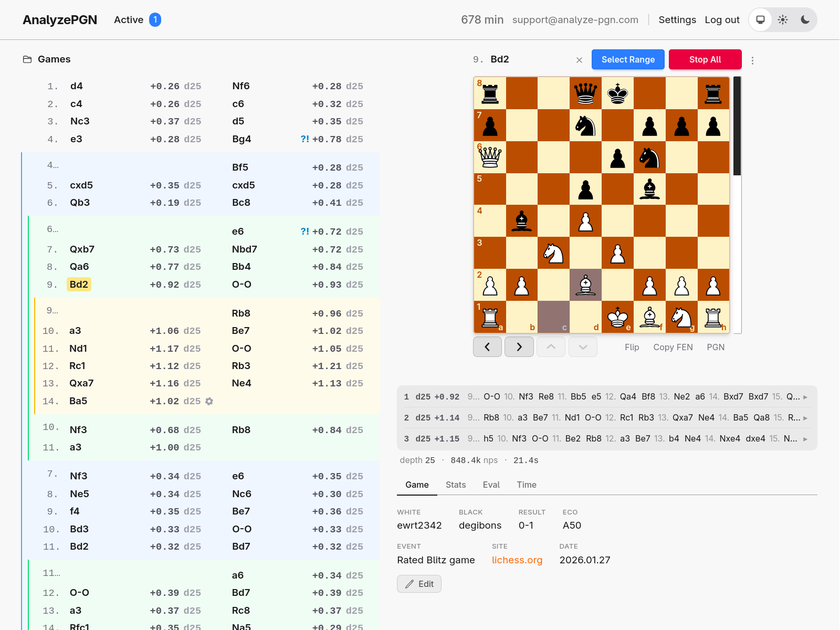Click white knight on c3 square

coord(554,253)
